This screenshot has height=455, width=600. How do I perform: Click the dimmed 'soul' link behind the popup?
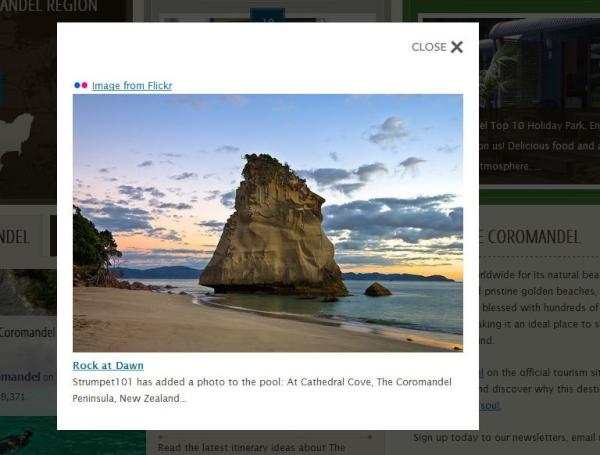tap(490, 406)
